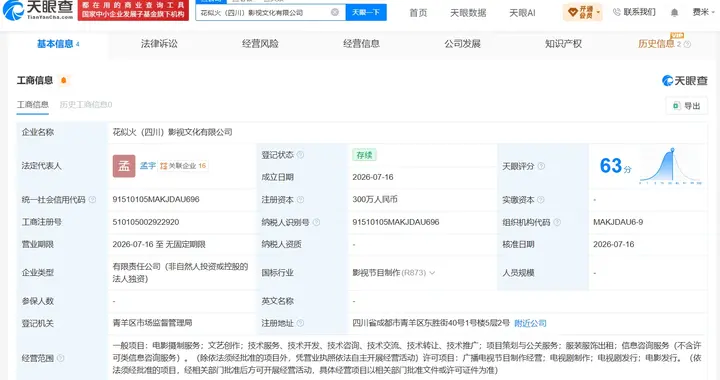Click the 存续 status tag

click(364, 155)
